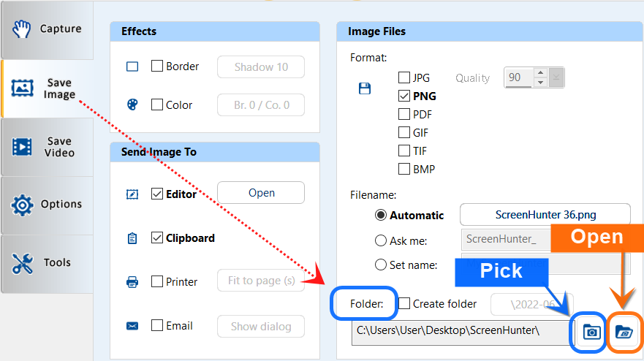Click the Show dialog email button
This screenshot has height=361, width=644.
click(x=261, y=327)
